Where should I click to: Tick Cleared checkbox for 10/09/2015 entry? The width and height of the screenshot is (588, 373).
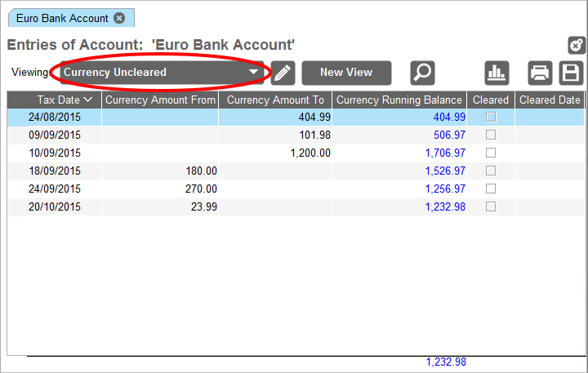[491, 153]
